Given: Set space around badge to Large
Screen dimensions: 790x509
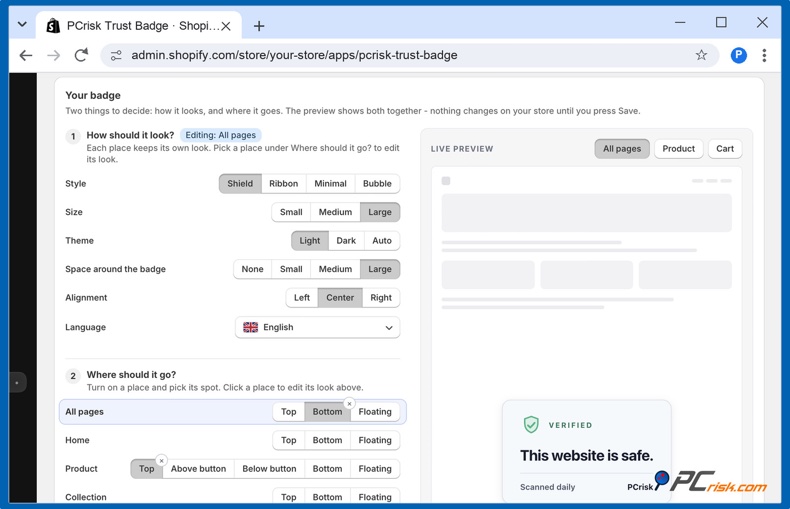Looking at the screenshot, I should [379, 269].
